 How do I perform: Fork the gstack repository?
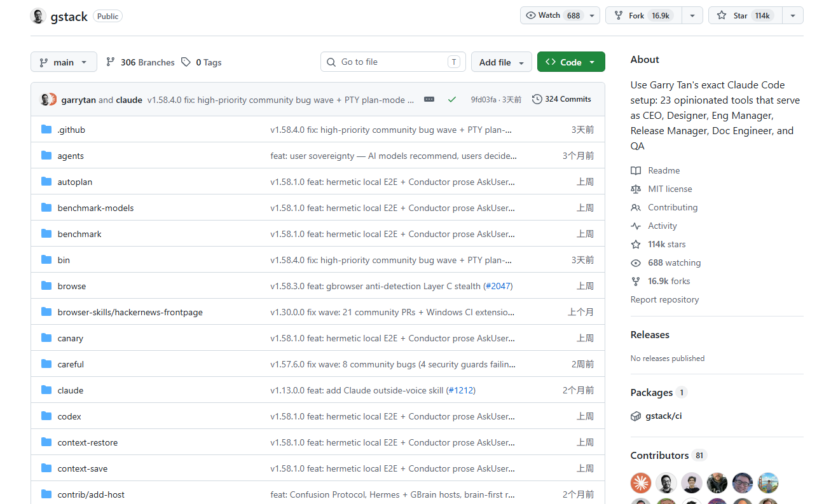point(643,15)
